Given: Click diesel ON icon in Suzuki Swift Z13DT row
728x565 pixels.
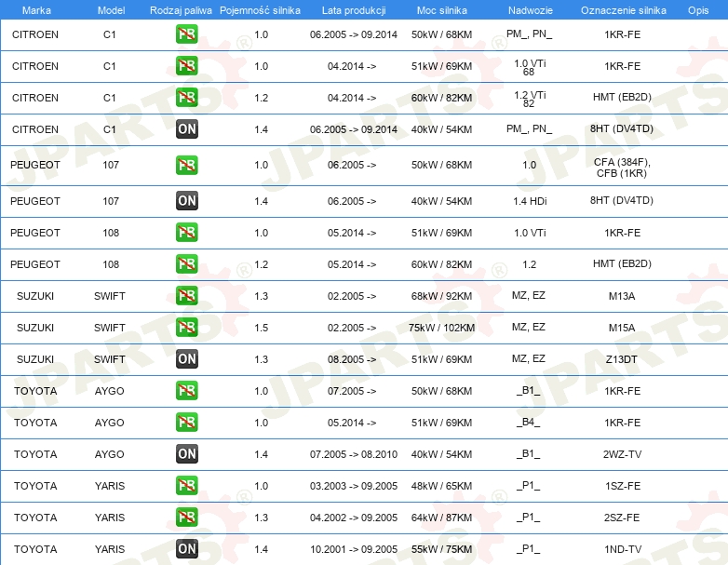Looking at the screenshot, I should click(186, 359).
